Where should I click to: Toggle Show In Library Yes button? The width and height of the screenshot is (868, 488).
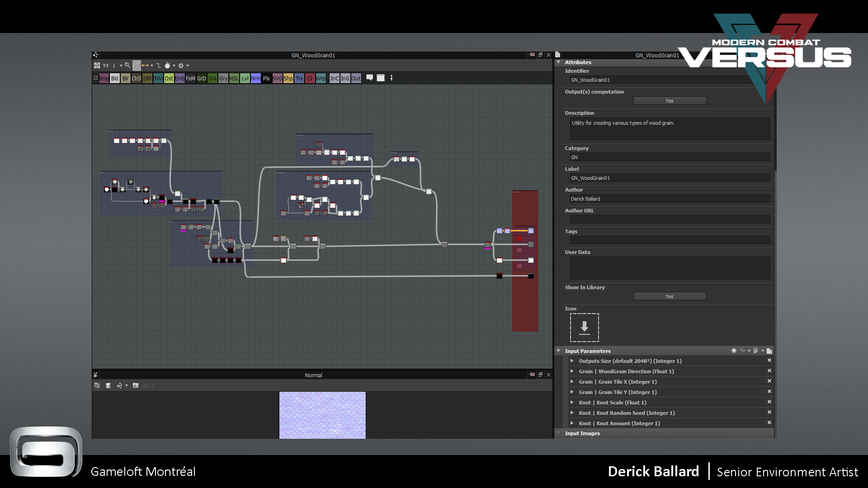pos(670,296)
